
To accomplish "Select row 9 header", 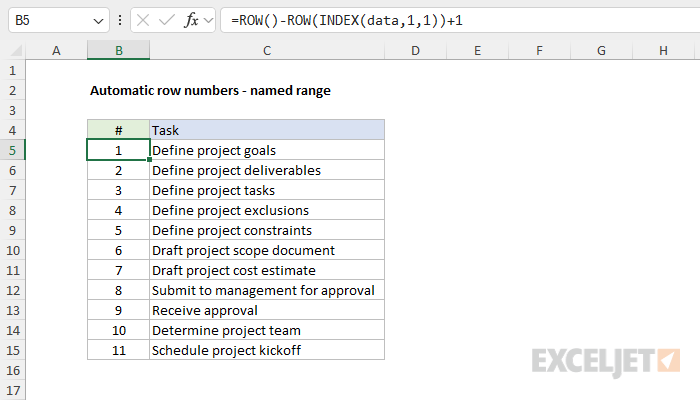I will tap(12, 230).
